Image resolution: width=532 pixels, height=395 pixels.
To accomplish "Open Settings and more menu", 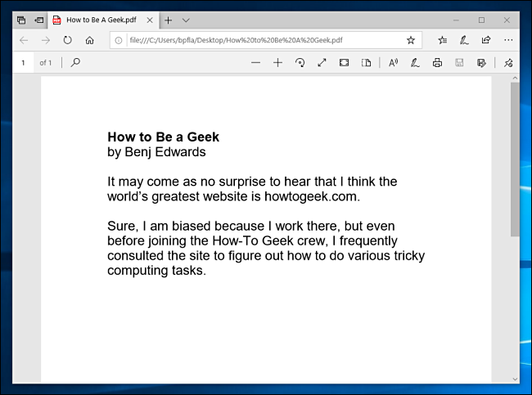I will (x=508, y=40).
